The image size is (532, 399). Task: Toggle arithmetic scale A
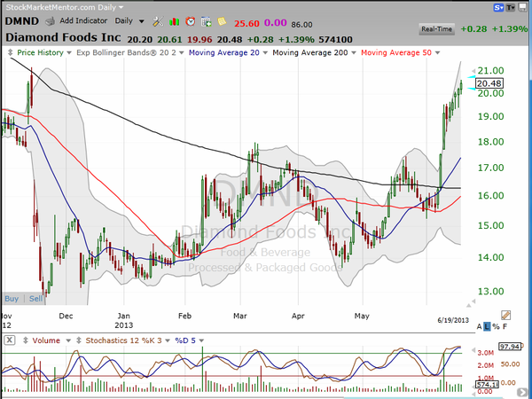tap(479, 326)
